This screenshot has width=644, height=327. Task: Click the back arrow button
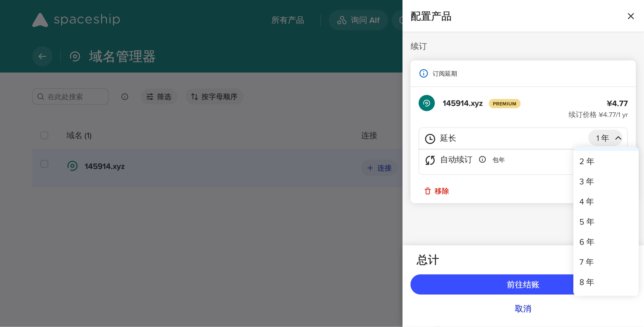pyautogui.click(x=42, y=56)
